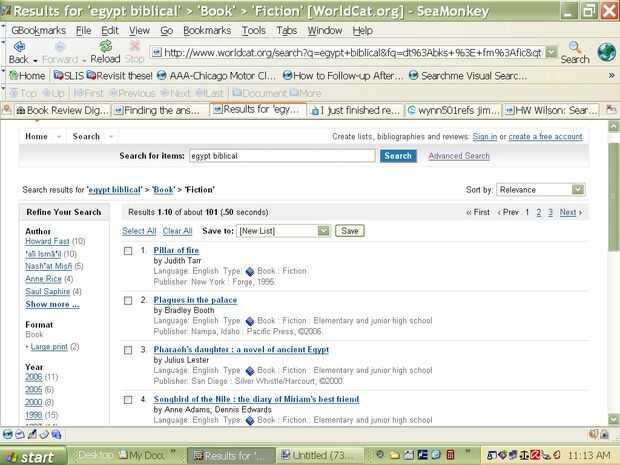Switch to the 'Untitled' window in the taskbar
Screen dimensions: 620x465
319,456
